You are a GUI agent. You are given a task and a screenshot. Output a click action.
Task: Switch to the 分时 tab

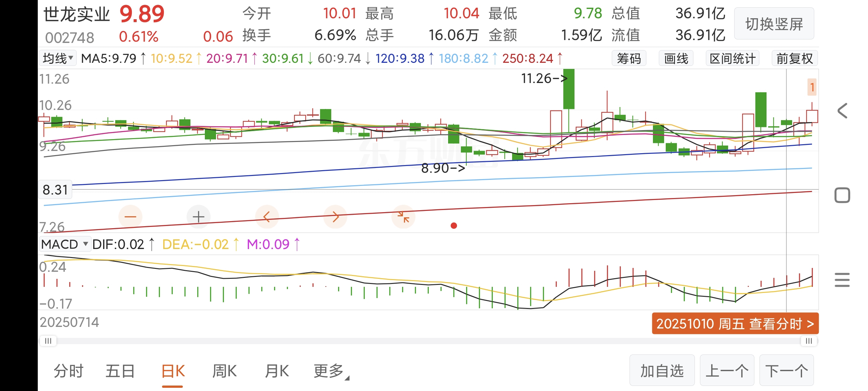pyautogui.click(x=68, y=371)
